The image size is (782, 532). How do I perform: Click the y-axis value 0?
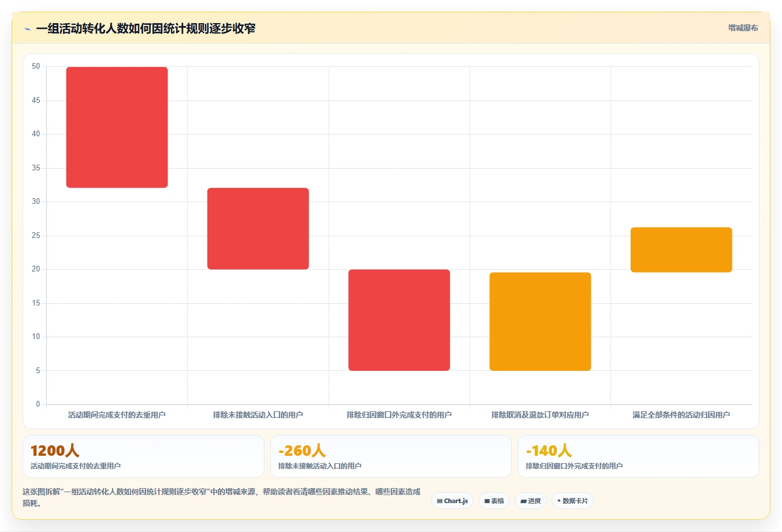pyautogui.click(x=38, y=404)
